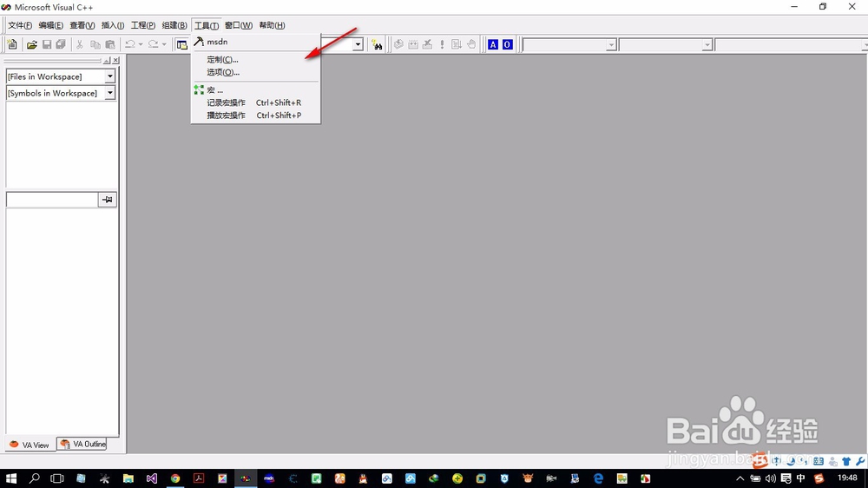Open the 插入(I) menu
This screenshot has width=868, height=488.
click(x=112, y=25)
